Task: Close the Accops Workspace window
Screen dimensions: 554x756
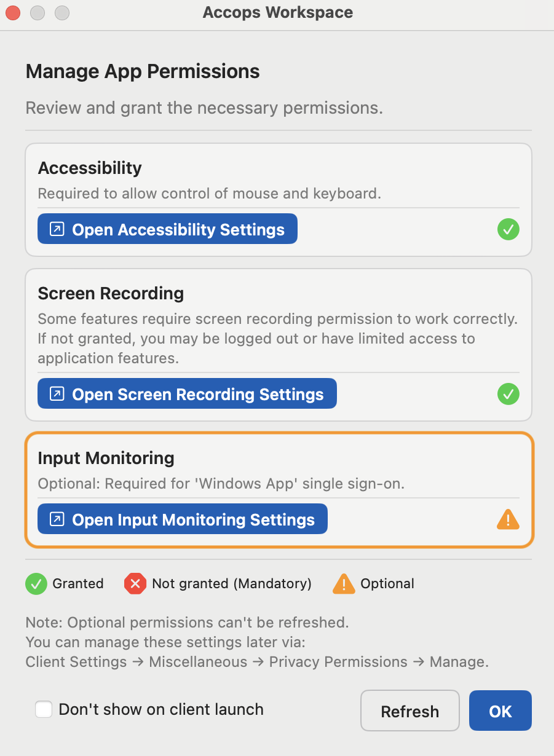Action: point(12,12)
